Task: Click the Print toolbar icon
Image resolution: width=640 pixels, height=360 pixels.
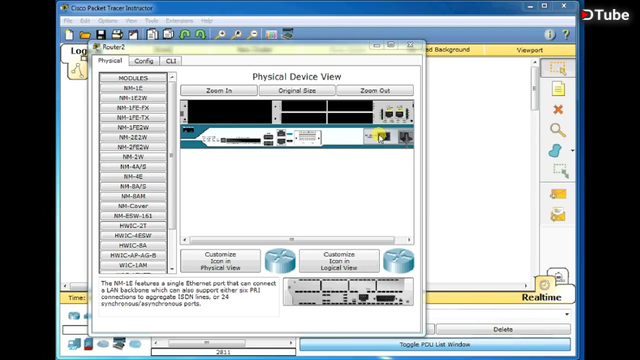Action: coord(117,35)
